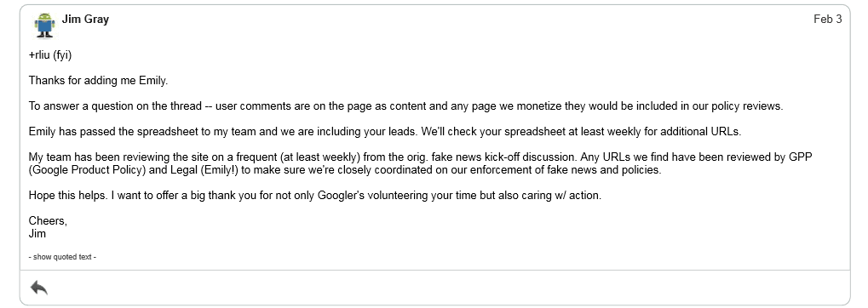This screenshot has width=868, height=308.
Task: Click the "Cheers," closing line
Action: pos(48,221)
